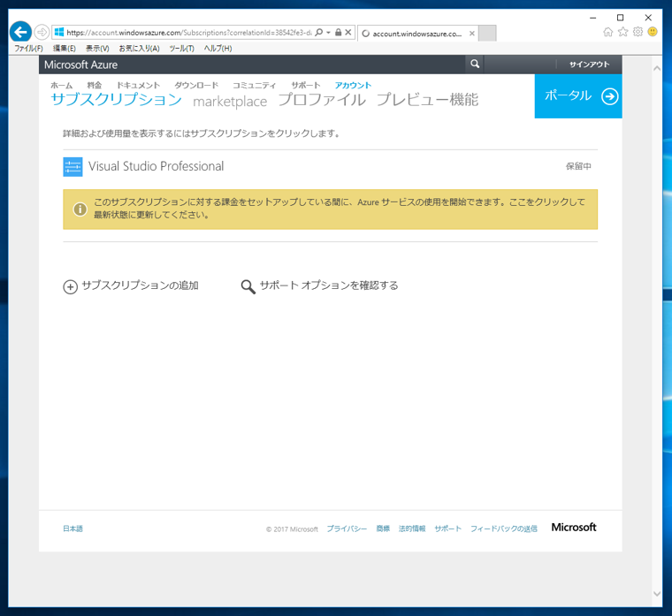Open the 商標 footer link
This screenshot has height=616, width=672.
383,529
